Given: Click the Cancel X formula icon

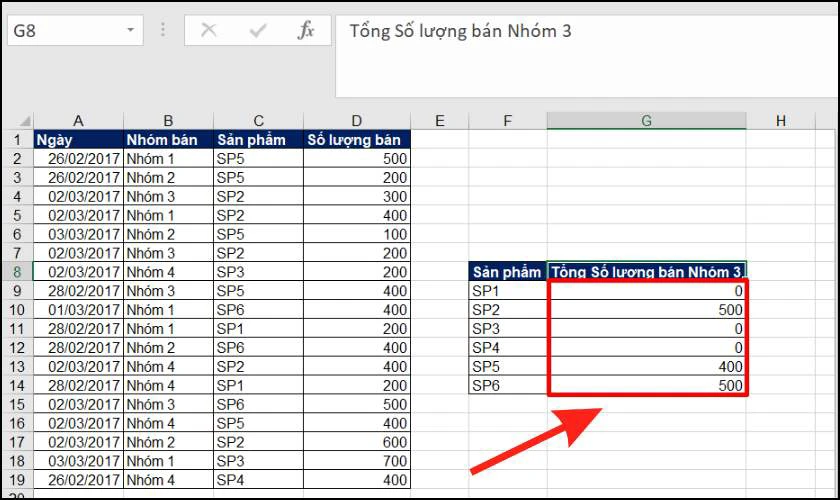Looking at the screenshot, I should pyautogui.click(x=208, y=30).
